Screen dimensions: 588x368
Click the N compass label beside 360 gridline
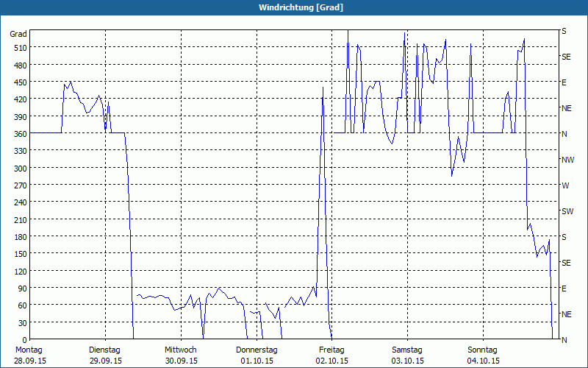[564, 134]
